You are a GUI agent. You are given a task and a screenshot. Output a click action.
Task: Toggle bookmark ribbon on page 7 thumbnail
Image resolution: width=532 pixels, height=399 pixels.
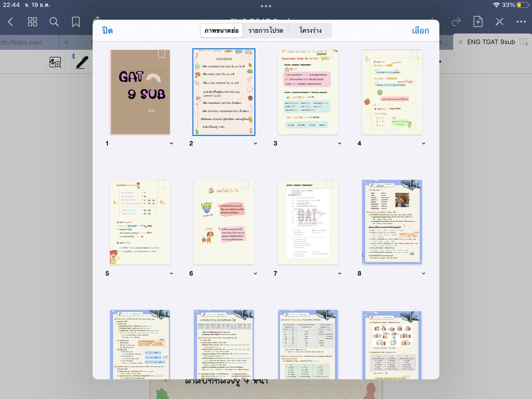(330, 184)
